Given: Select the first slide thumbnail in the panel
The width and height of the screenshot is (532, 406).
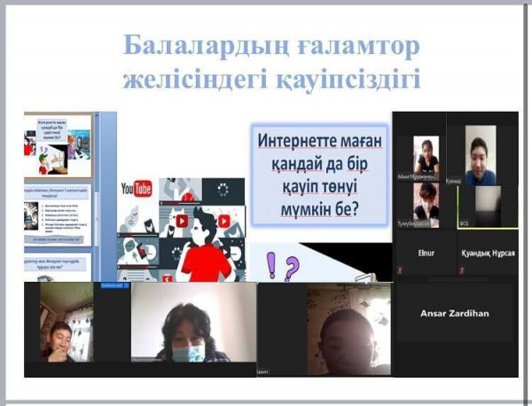Looking at the screenshot, I should [58, 146].
